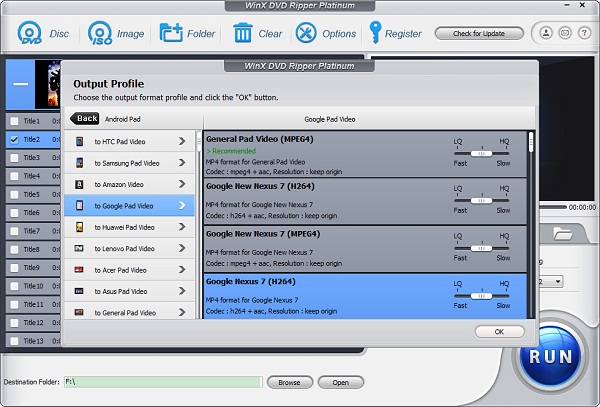Click the Google Pad device icon

coord(79,206)
